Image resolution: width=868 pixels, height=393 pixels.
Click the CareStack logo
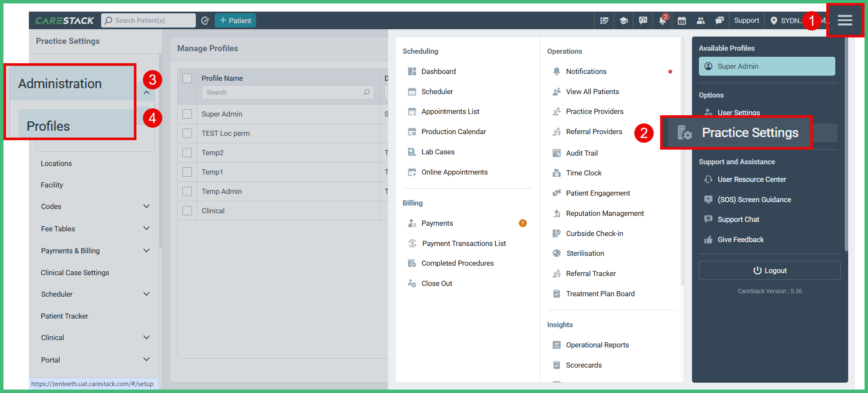tap(65, 21)
